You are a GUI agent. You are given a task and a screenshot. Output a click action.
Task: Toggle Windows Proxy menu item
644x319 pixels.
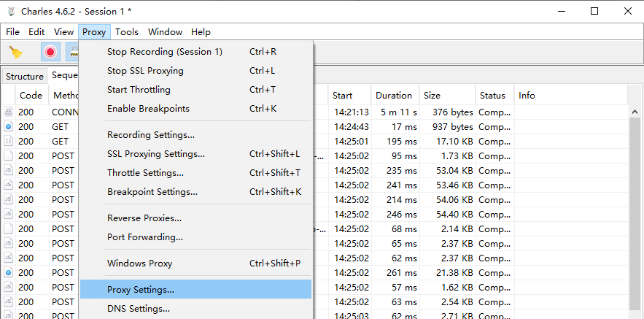click(x=195, y=263)
